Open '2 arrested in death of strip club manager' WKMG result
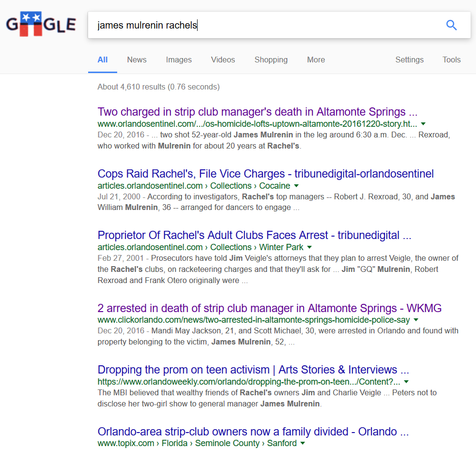Screen dimensions: 476x449 (270, 308)
